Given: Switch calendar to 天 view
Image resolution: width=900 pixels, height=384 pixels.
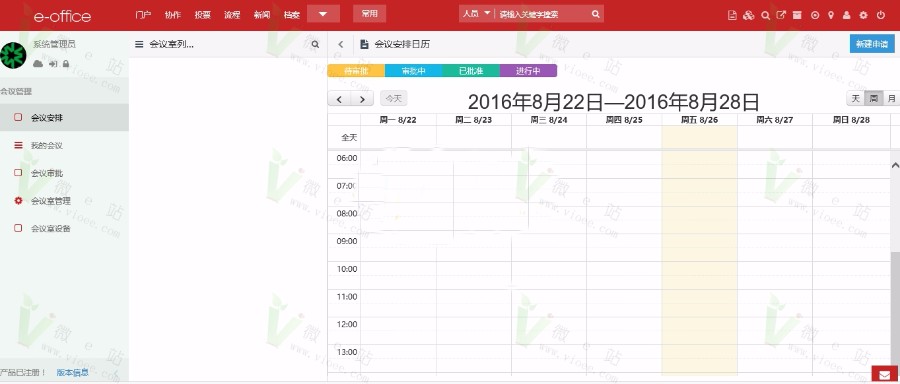Looking at the screenshot, I should (855, 99).
